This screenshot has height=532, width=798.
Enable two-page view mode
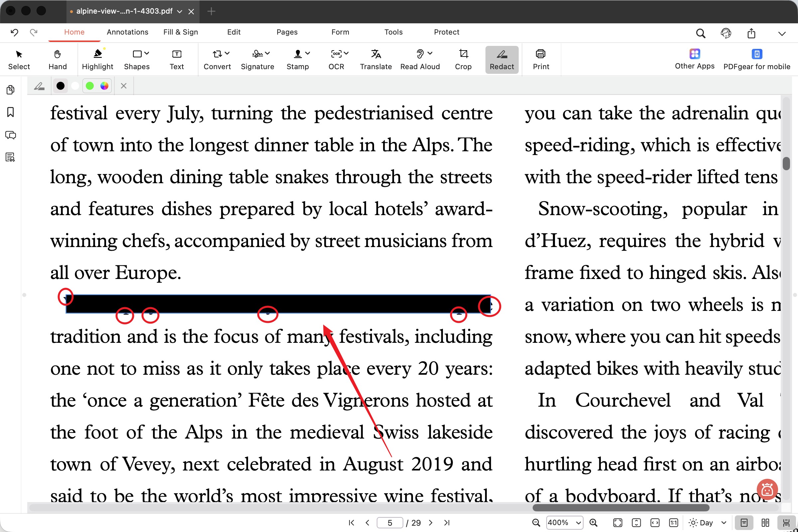click(765, 522)
